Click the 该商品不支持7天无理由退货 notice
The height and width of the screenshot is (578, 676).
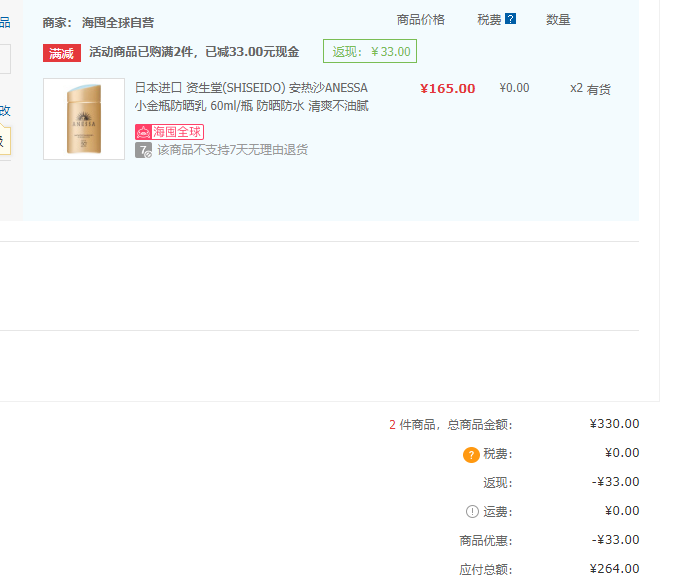coord(233,150)
